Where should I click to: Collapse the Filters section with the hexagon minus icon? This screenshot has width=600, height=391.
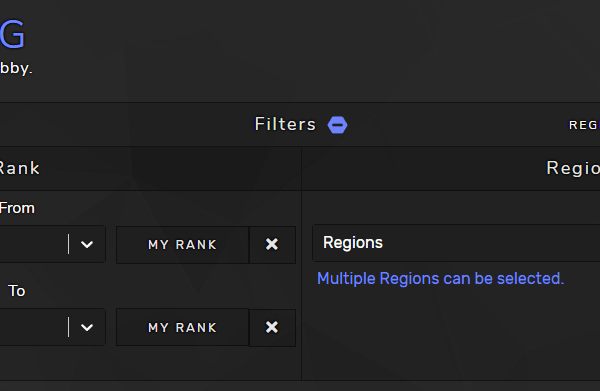[338, 125]
